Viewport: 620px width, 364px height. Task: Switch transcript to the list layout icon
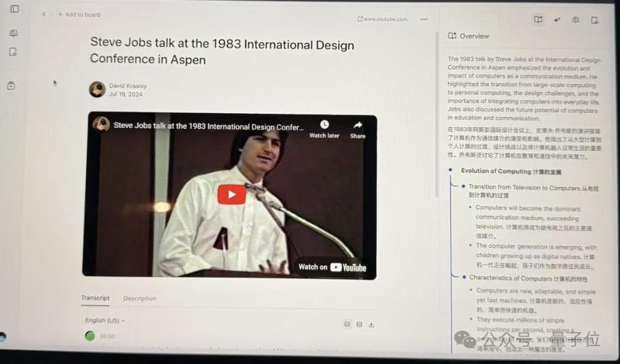click(359, 324)
